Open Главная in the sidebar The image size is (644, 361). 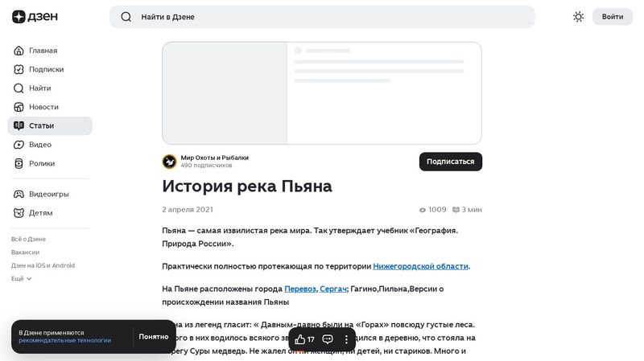pyautogui.click(x=43, y=51)
